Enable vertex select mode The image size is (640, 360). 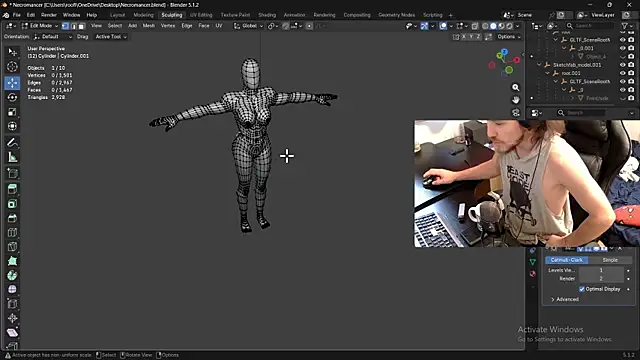click(65, 26)
